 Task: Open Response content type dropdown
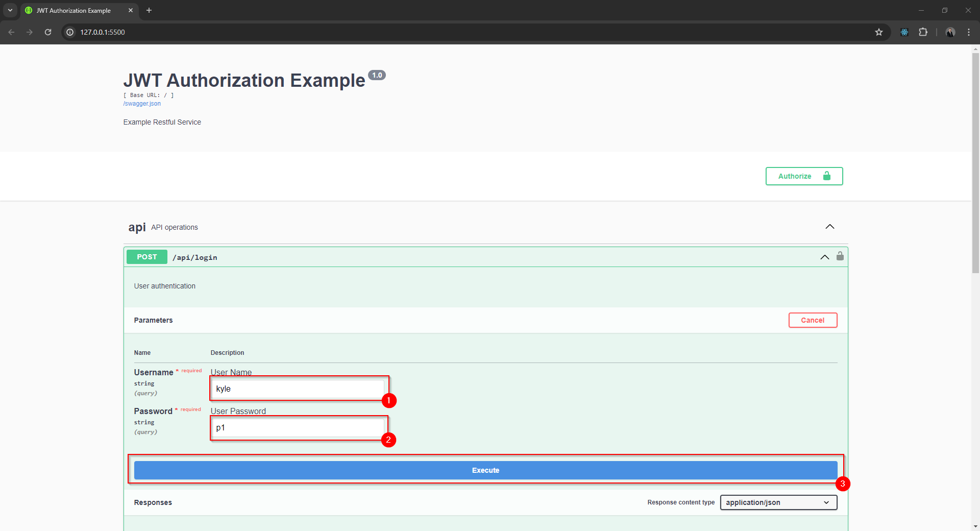[778, 502]
